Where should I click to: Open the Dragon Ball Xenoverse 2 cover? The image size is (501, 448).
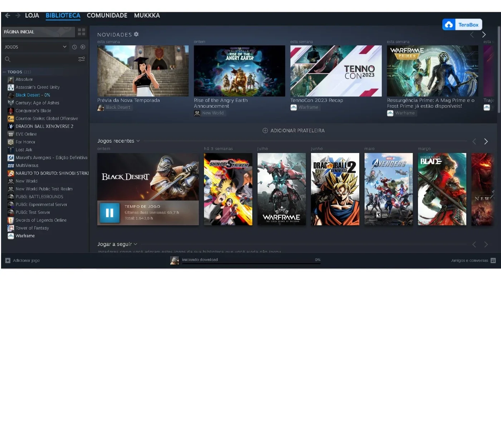point(335,189)
